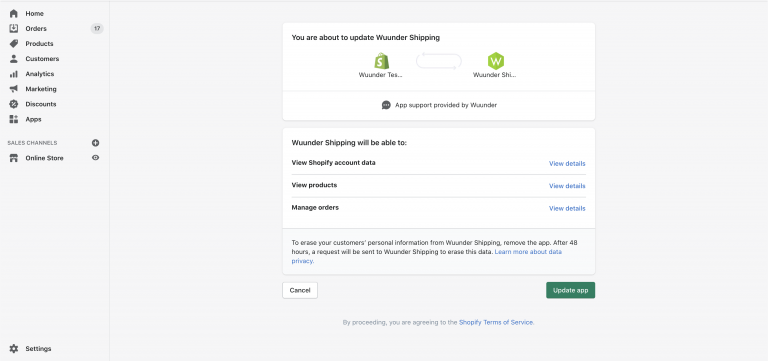This screenshot has height=361, width=768.
Task: Click the Cancel button
Action: 300,290
